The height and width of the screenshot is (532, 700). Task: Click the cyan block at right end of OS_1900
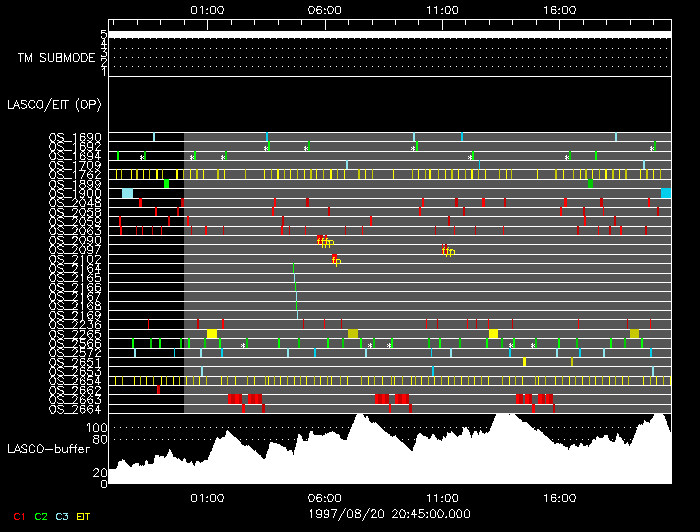pos(666,193)
